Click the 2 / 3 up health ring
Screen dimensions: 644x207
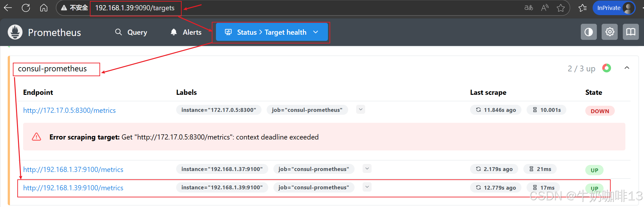tap(606, 68)
